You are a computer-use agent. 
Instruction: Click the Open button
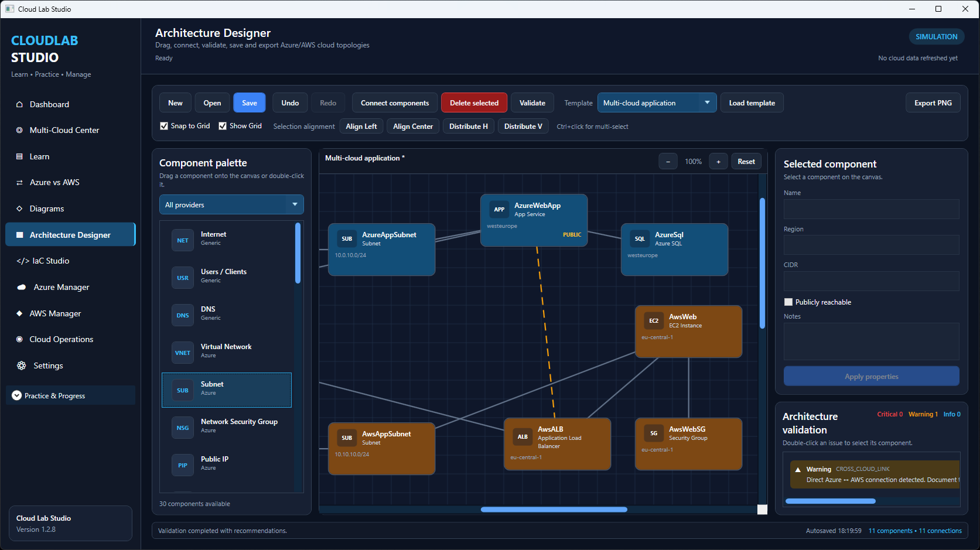(212, 103)
